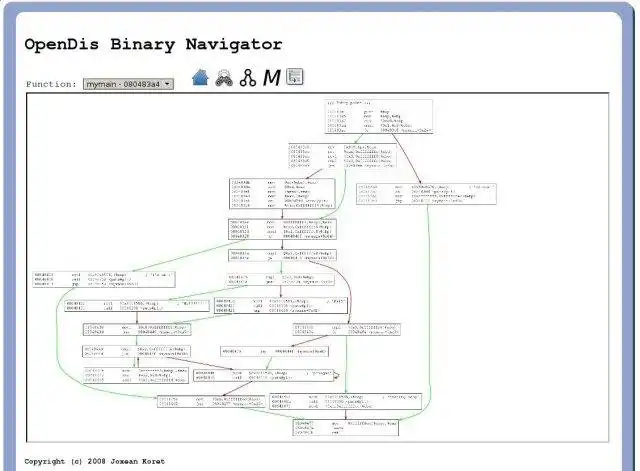Click the OpenDis Binary Navigator title
This screenshot has height=471, width=640.
coord(153,44)
